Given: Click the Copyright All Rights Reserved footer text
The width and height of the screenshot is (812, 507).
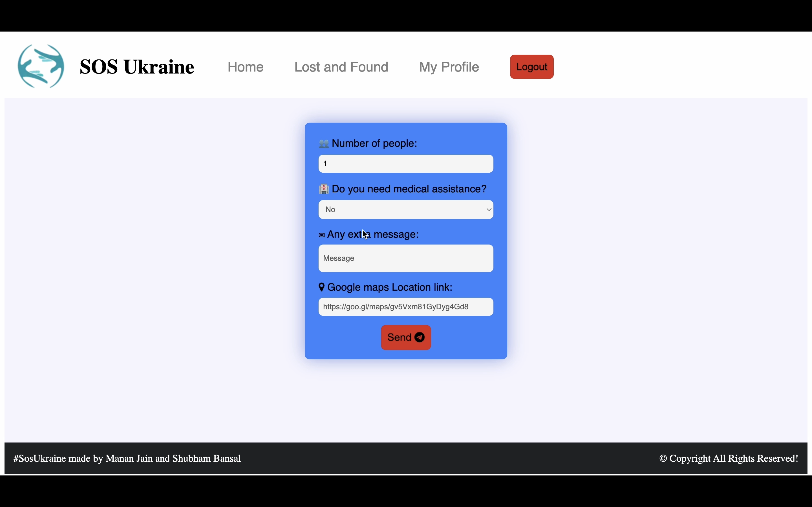Looking at the screenshot, I should (x=729, y=458).
